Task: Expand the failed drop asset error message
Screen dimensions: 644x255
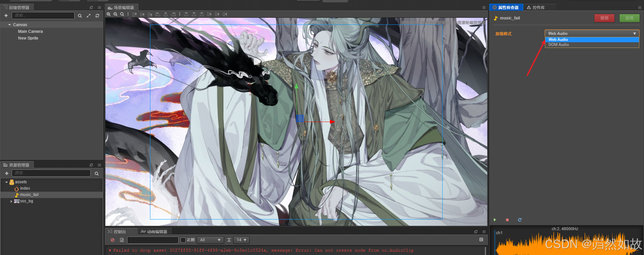Action: 110,250
